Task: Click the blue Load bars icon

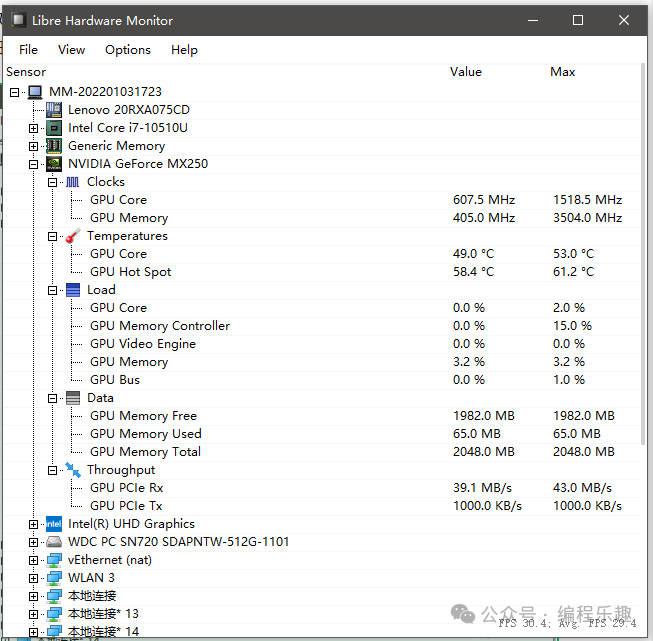Action: coord(73,290)
